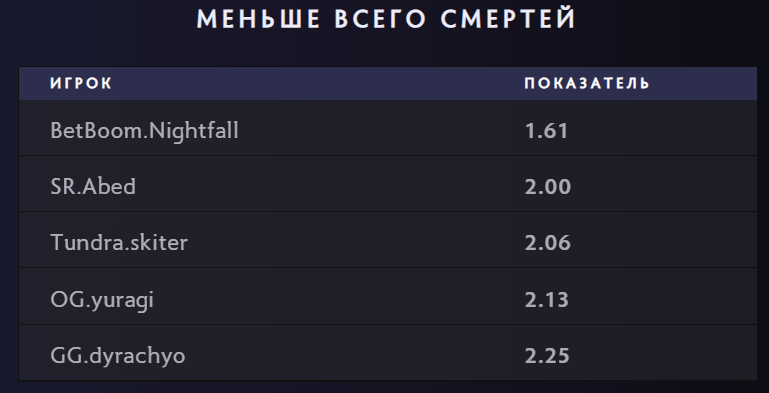
Task: Select the BetBoom.Nightfall table row
Action: pyautogui.click(x=388, y=128)
